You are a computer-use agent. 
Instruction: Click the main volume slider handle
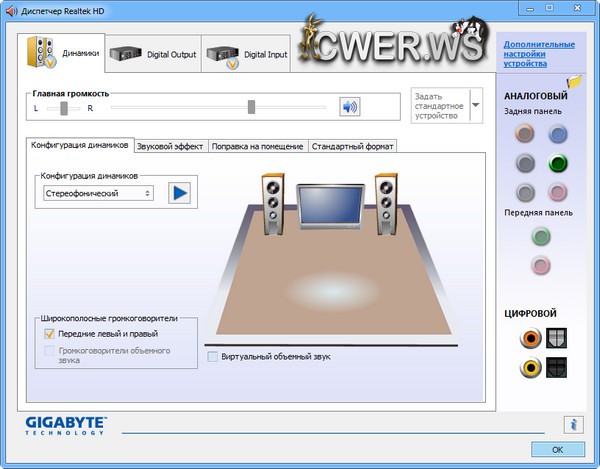251,107
